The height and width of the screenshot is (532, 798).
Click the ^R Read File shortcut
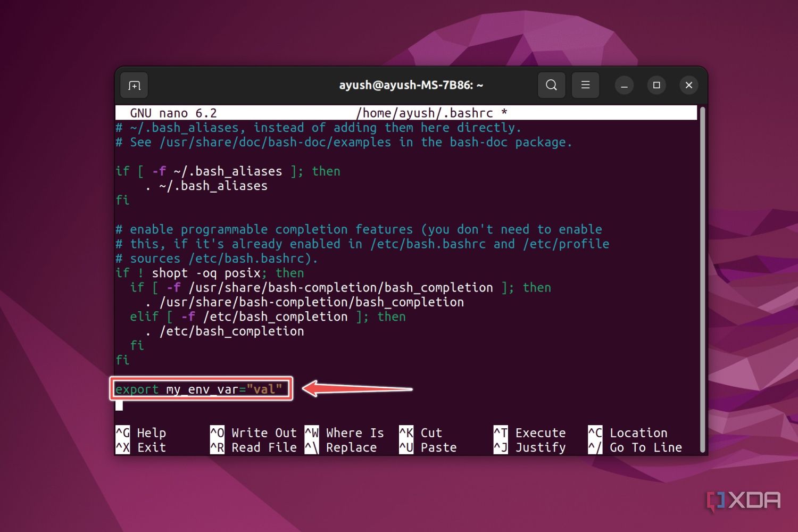coord(253,447)
